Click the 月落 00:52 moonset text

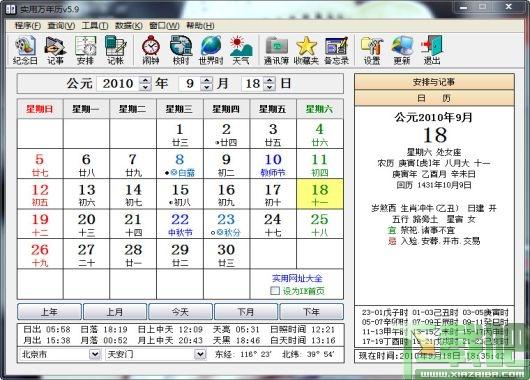coord(104,340)
